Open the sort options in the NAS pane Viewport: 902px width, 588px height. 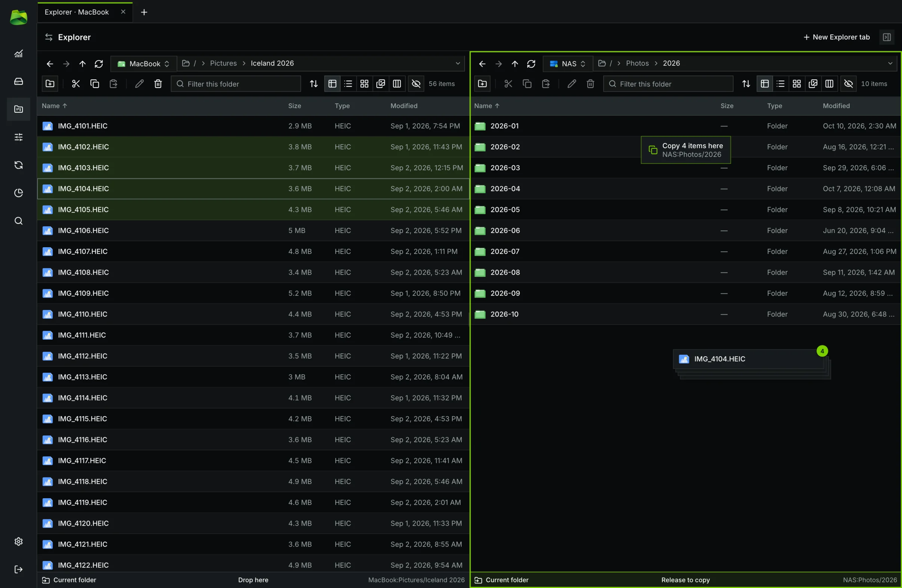[x=746, y=84]
